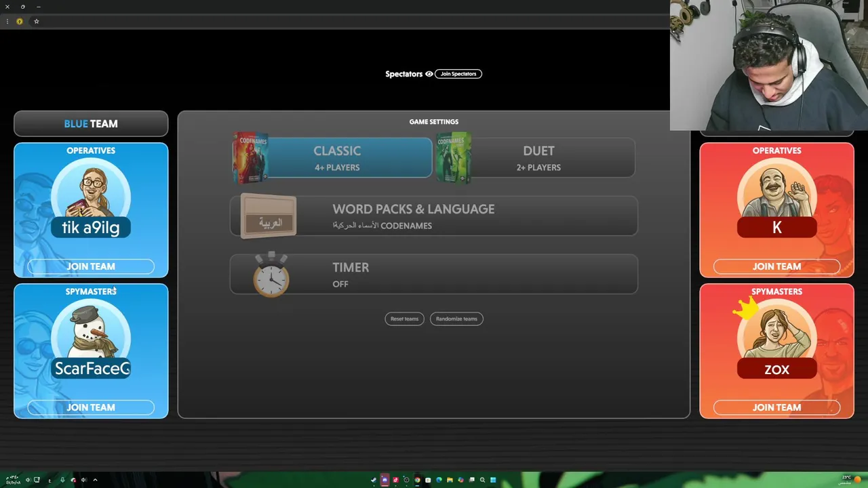Click the K name label
This screenshot has width=868, height=488.
776,228
